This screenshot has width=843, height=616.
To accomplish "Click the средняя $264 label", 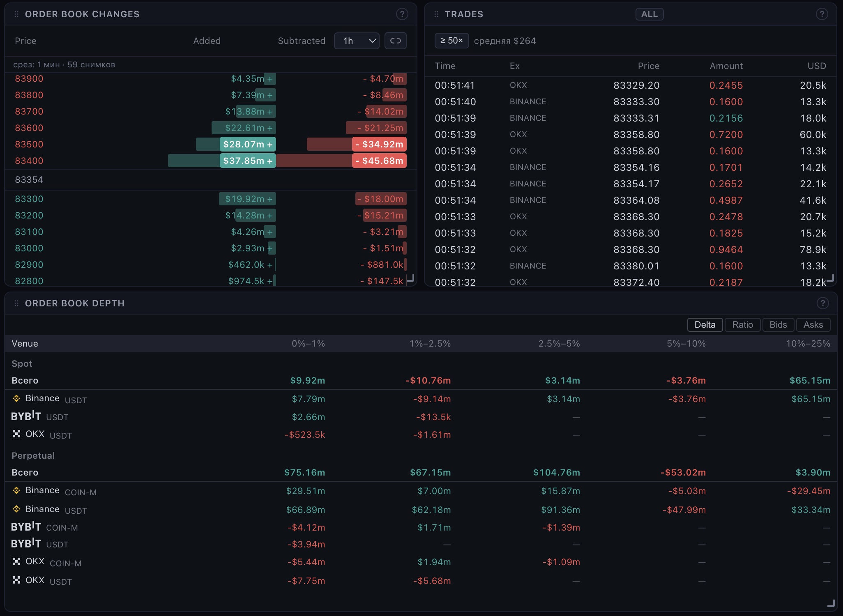I will click(x=505, y=41).
